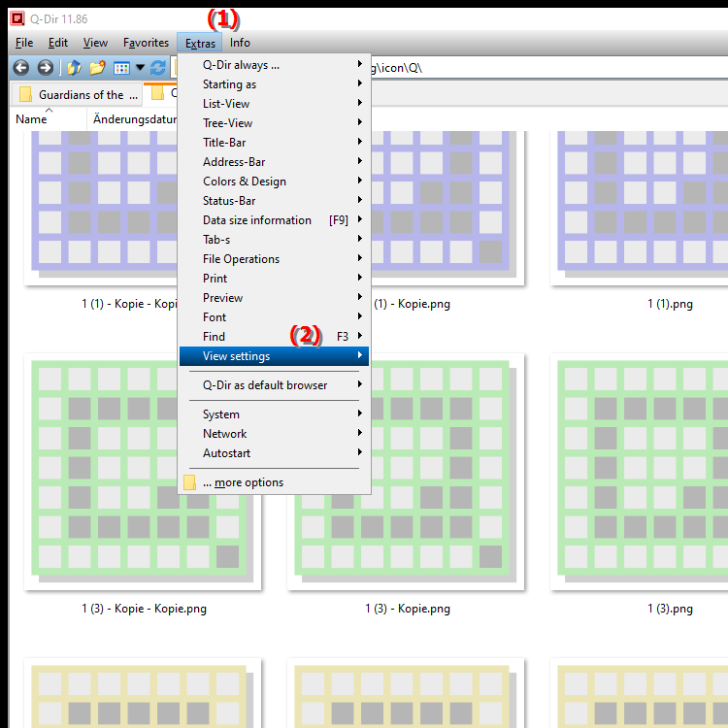
Task: Go back with the Back arrow button
Action: click(21, 68)
